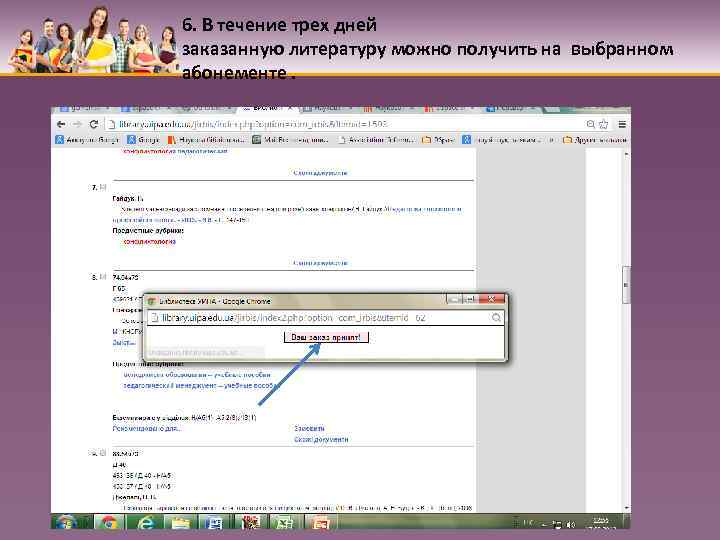Open the bookmark with the grey square icon
Viewport: 720px width, 540px height.
(290, 140)
